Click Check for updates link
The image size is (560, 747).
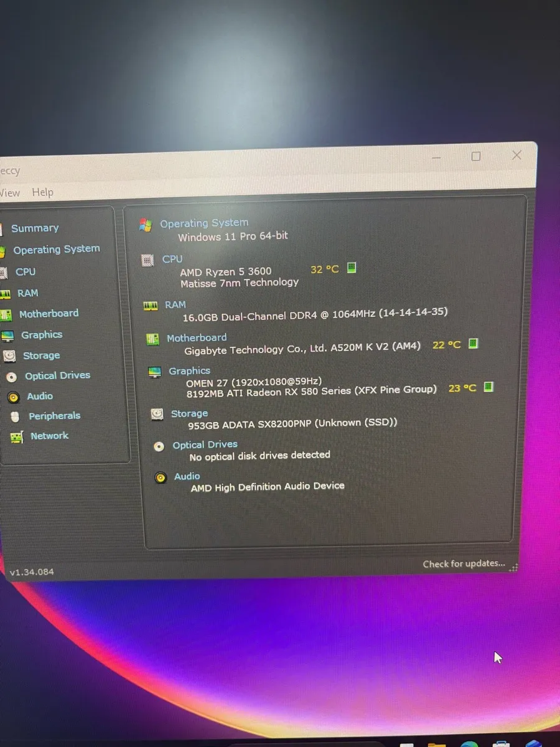(464, 564)
